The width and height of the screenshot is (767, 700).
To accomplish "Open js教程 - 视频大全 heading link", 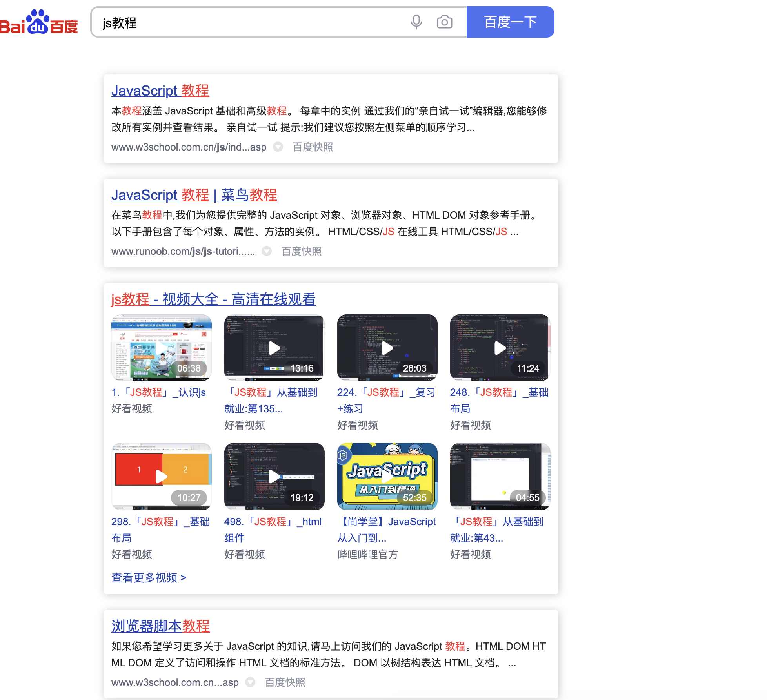I will (x=213, y=299).
